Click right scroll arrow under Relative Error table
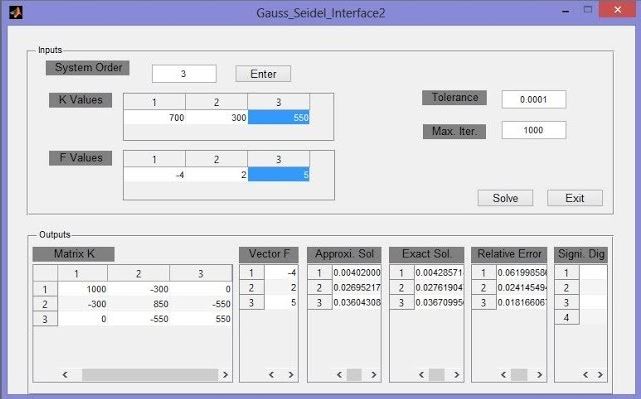This screenshot has height=399, width=641. click(x=539, y=375)
